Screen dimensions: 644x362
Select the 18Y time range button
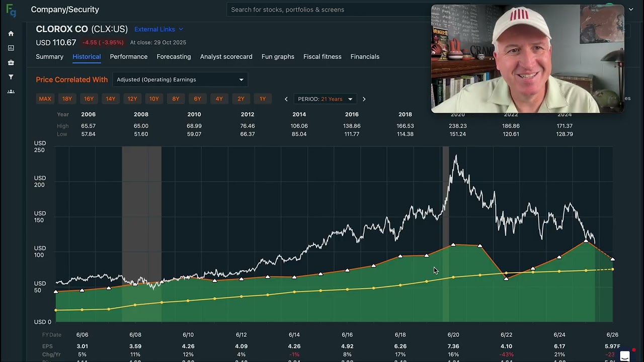(67, 99)
